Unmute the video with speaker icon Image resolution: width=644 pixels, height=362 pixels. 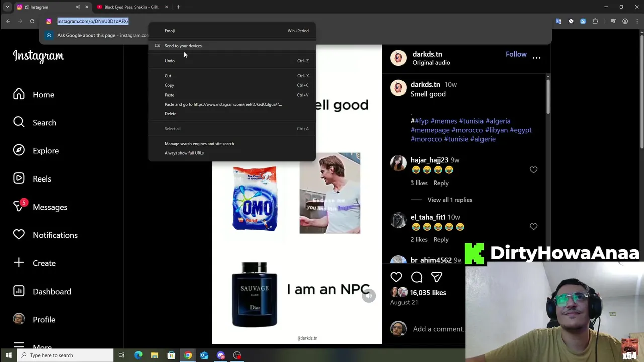[x=369, y=296]
